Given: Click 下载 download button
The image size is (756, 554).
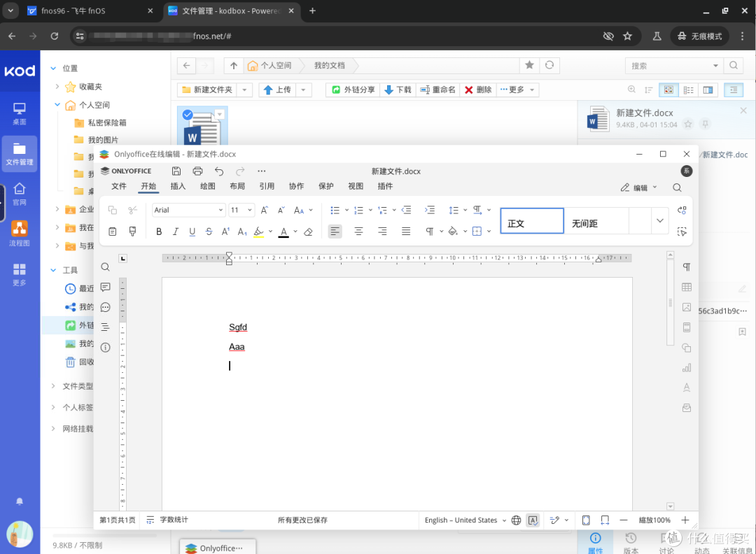Looking at the screenshot, I should [398, 90].
